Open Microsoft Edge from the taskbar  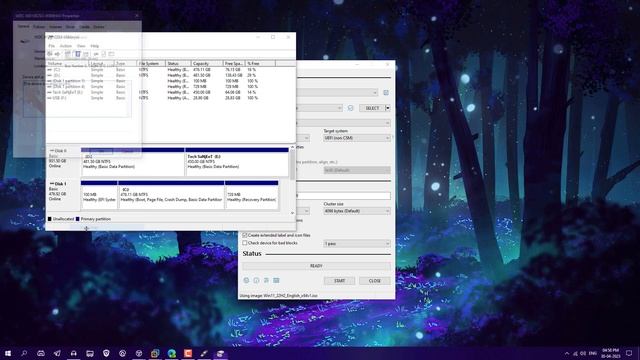click(171, 353)
